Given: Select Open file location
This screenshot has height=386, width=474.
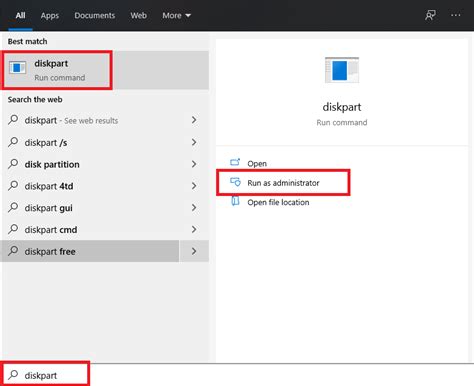Looking at the screenshot, I should [278, 202].
